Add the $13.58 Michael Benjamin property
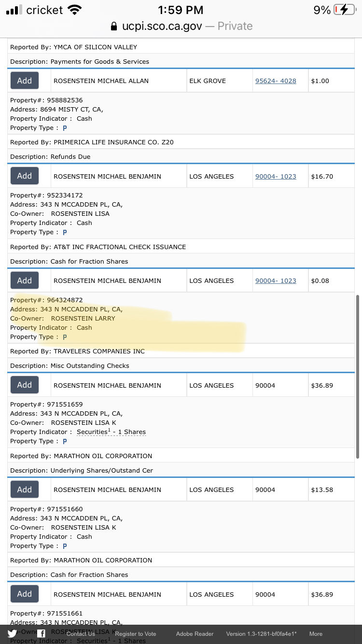The height and width of the screenshot is (644, 362). pyautogui.click(x=25, y=490)
